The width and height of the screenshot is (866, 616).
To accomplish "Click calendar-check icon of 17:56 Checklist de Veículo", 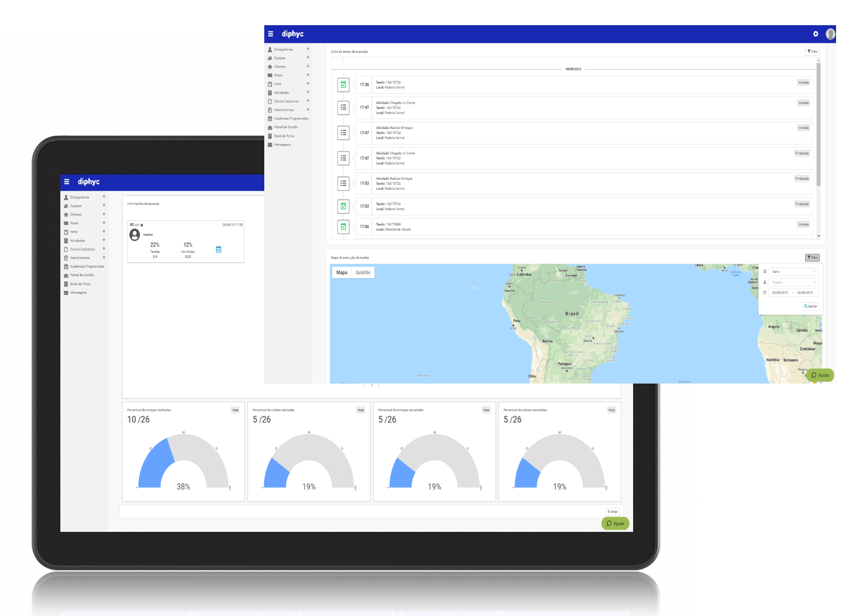I will tap(343, 227).
